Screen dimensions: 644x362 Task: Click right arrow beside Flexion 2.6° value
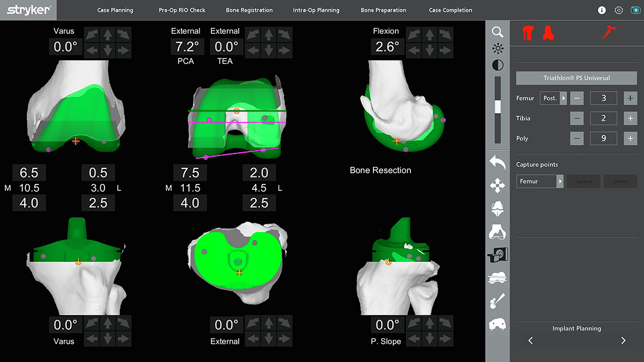click(446, 51)
